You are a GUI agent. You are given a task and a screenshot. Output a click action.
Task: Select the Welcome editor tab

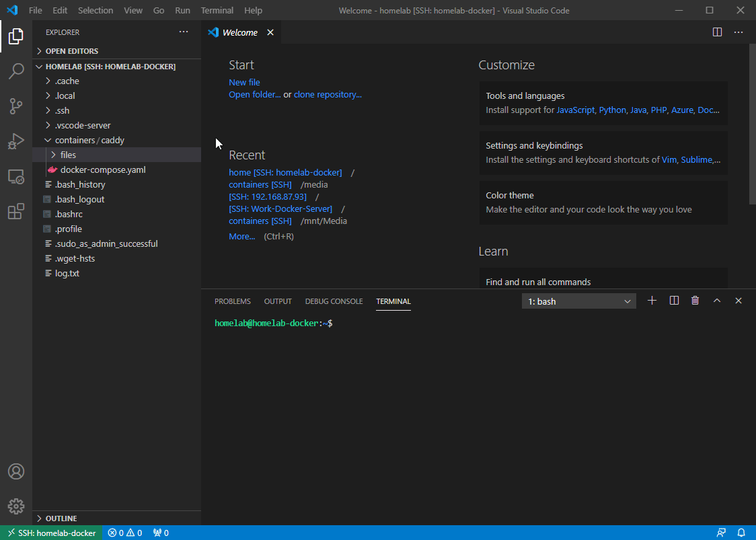click(x=241, y=32)
